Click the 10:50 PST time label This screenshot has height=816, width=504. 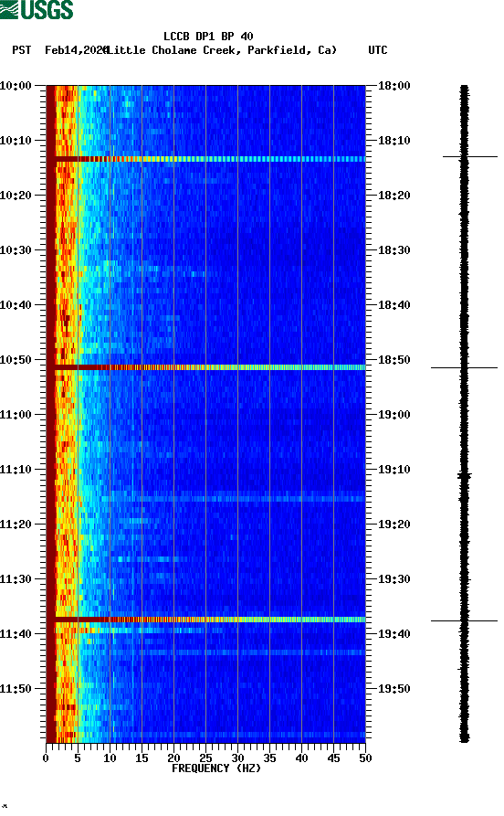click(x=16, y=360)
